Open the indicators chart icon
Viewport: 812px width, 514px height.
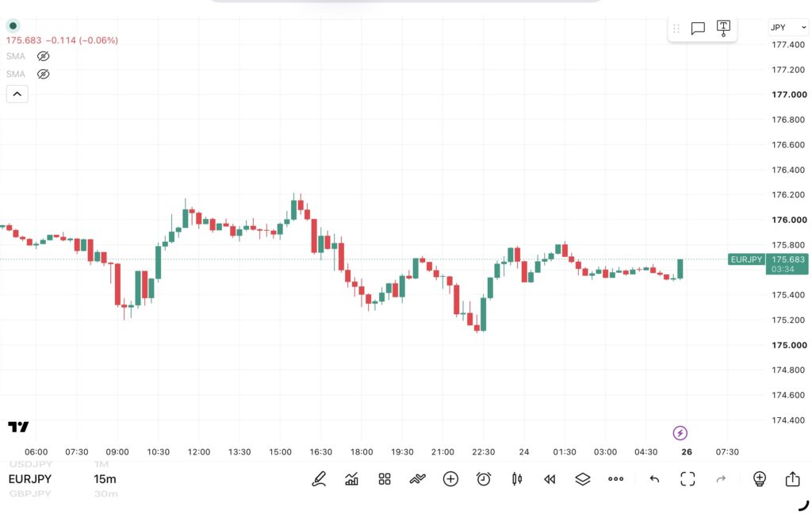[x=351, y=479]
